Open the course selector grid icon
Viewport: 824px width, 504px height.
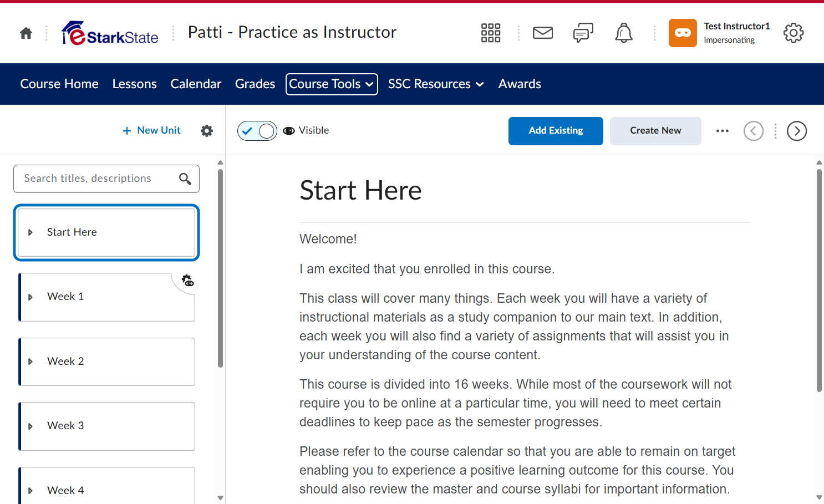click(x=491, y=33)
